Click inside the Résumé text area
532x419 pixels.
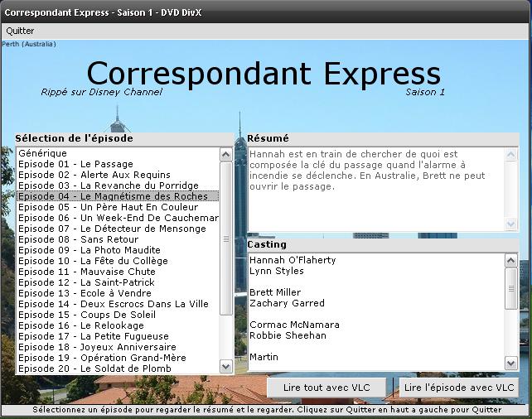[376, 190]
